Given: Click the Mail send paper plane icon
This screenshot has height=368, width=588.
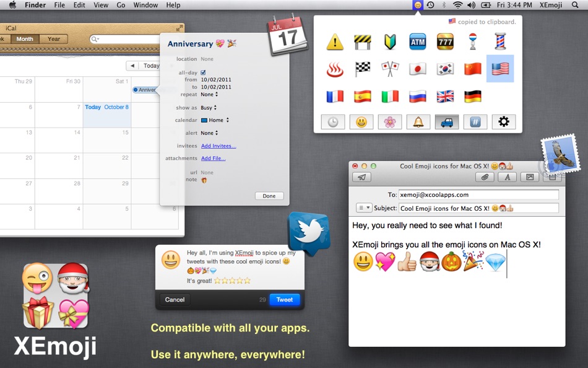Looking at the screenshot, I should 362,177.
